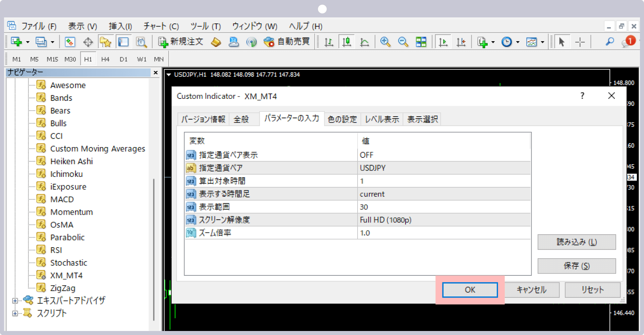Switch chart to bar chart icon
This screenshot has height=335, width=644.
329,42
